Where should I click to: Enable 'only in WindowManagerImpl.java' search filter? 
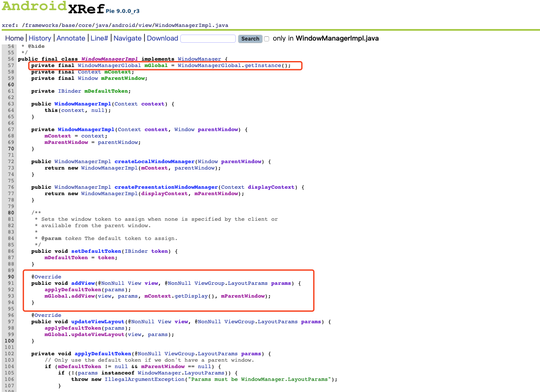[x=266, y=38]
